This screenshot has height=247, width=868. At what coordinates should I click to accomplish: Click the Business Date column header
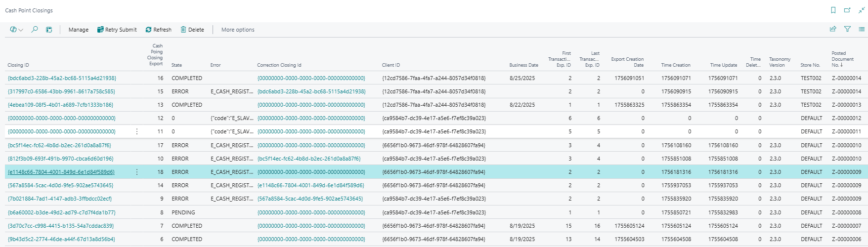tap(523, 65)
